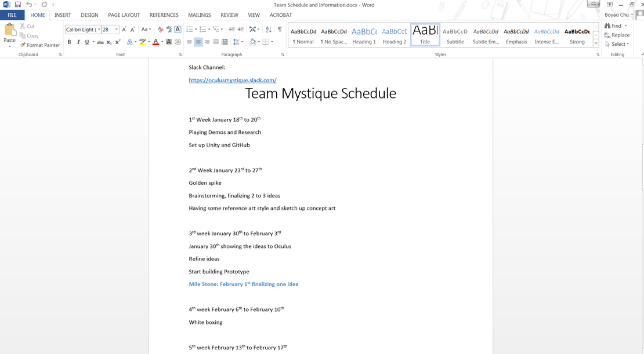Toggle underline formatting
This screenshot has width=644, height=354.
(x=87, y=42)
